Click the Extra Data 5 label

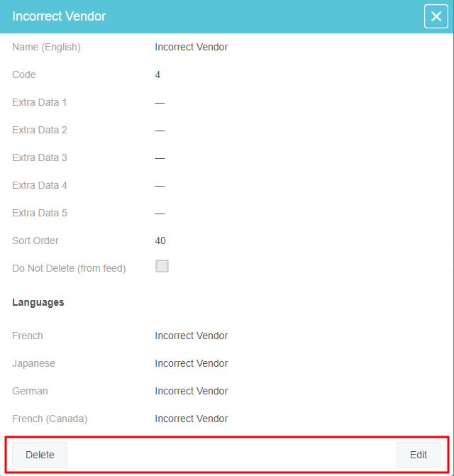point(40,214)
